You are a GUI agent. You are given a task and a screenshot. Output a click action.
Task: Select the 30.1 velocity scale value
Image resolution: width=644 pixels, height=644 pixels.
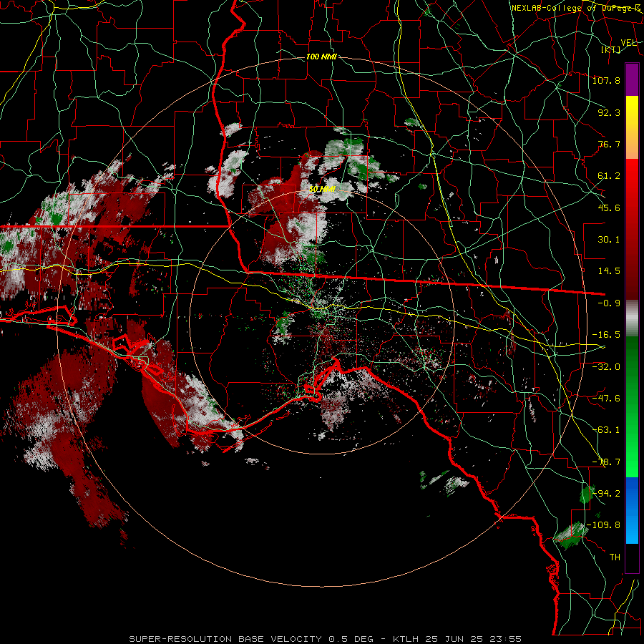tap(609, 240)
